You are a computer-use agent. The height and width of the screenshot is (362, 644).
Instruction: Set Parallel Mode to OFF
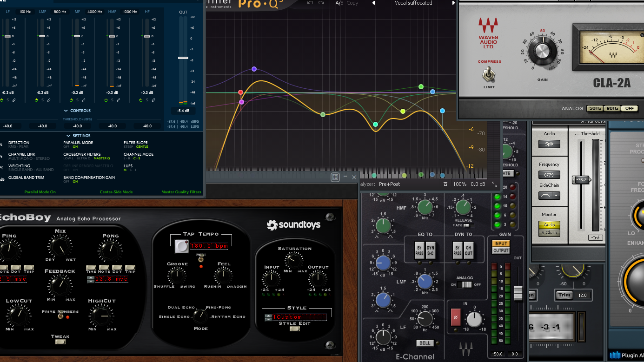pyautogui.click(x=66, y=147)
